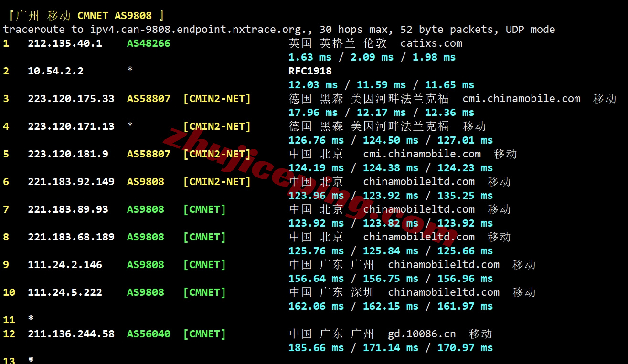Select the 185.66 ms latency value

[316, 348]
